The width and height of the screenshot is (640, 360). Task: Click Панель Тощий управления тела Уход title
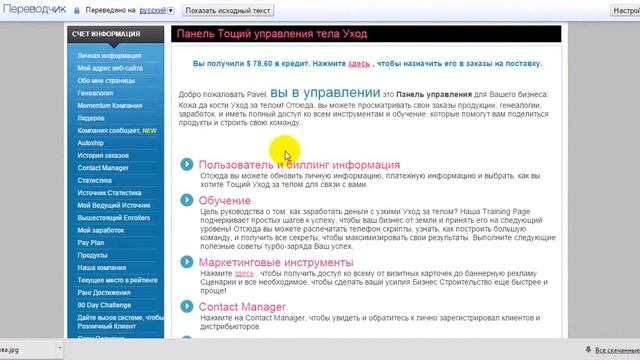tap(271, 34)
